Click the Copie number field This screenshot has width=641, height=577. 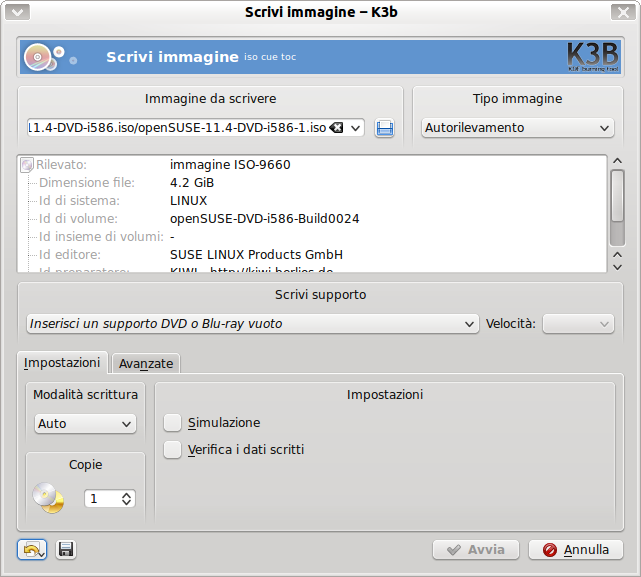pyautogui.click(x=102, y=499)
